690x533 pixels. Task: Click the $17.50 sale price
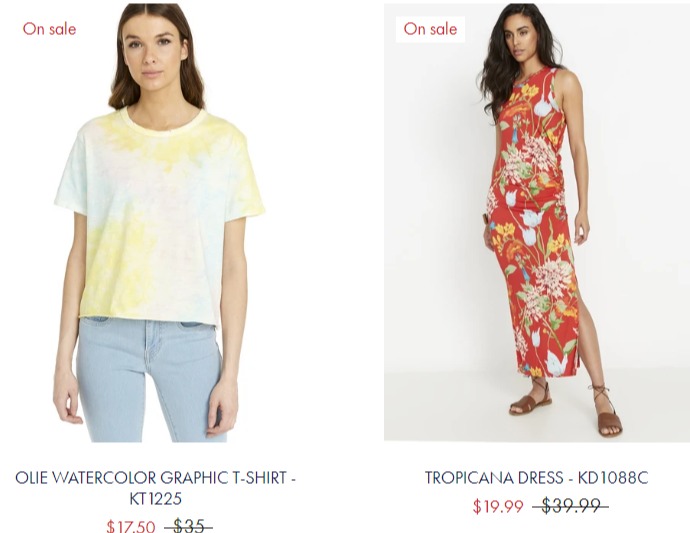pyautogui.click(x=131, y=526)
